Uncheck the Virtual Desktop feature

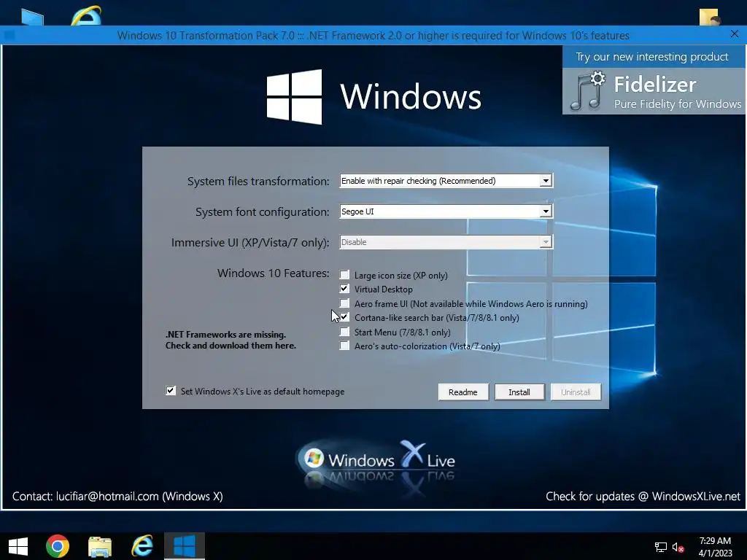pyautogui.click(x=344, y=289)
